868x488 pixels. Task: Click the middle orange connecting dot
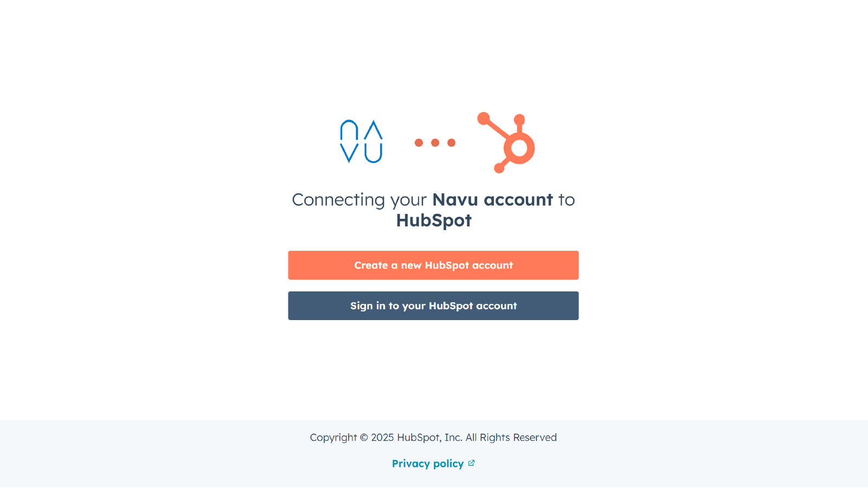pos(435,143)
